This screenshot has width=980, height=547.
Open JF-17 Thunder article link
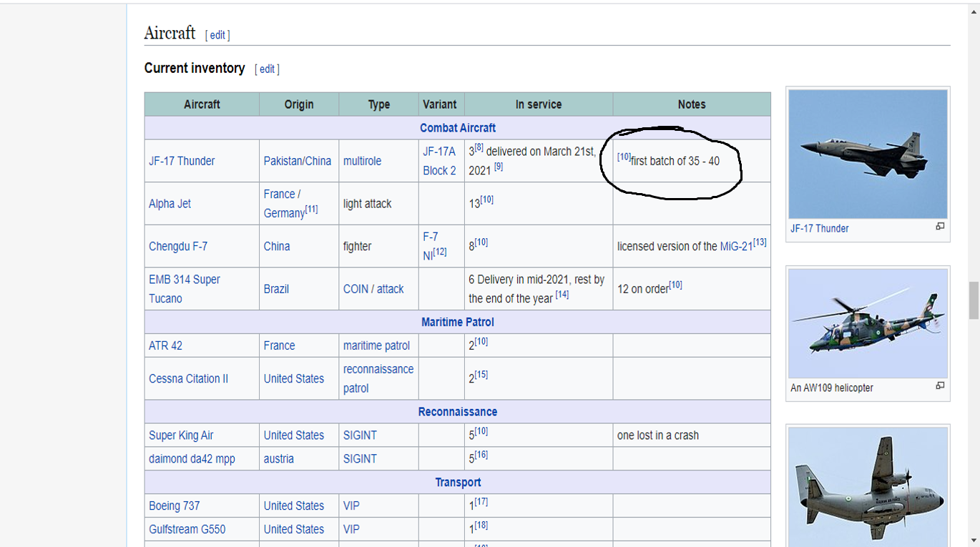tap(182, 161)
